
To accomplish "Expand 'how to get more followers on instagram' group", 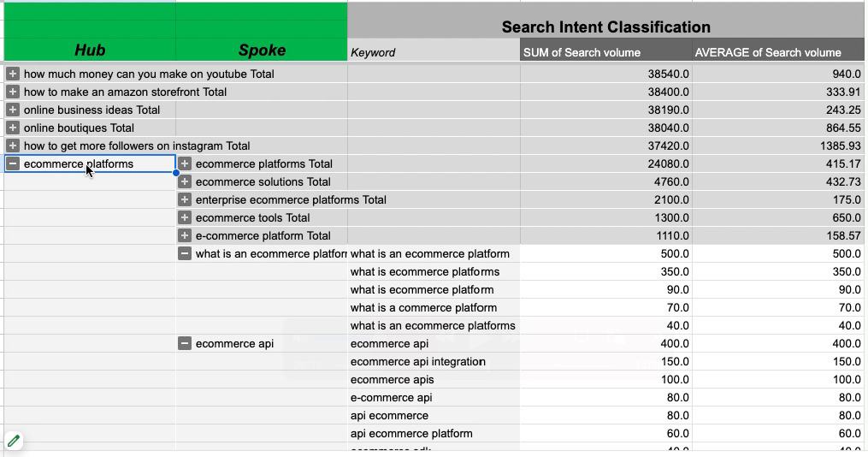I will pyautogui.click(x=13, y=145).
